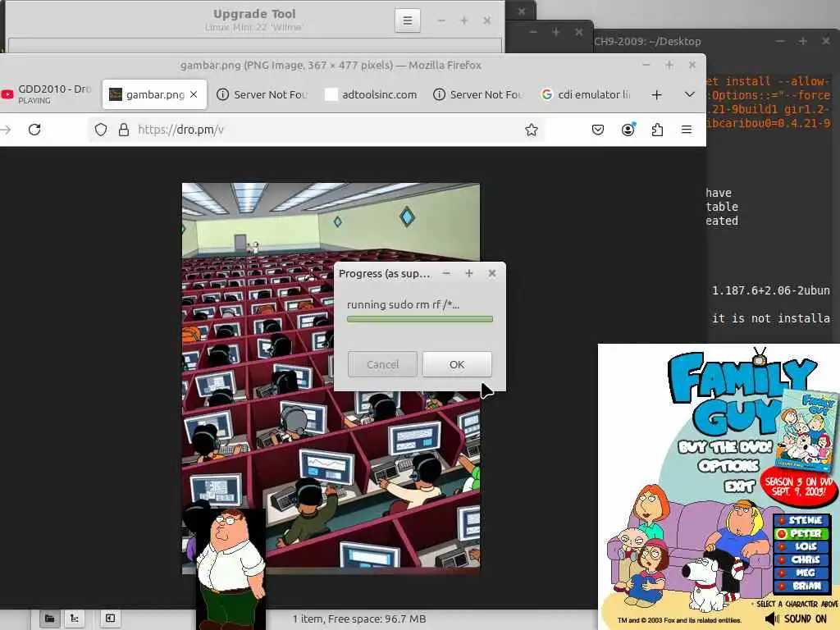Click the terminal title "CH9-2009: ~/Desktop"
This screenshot has height=630, width=840.
pyautogui.click(x=647, y=41)
